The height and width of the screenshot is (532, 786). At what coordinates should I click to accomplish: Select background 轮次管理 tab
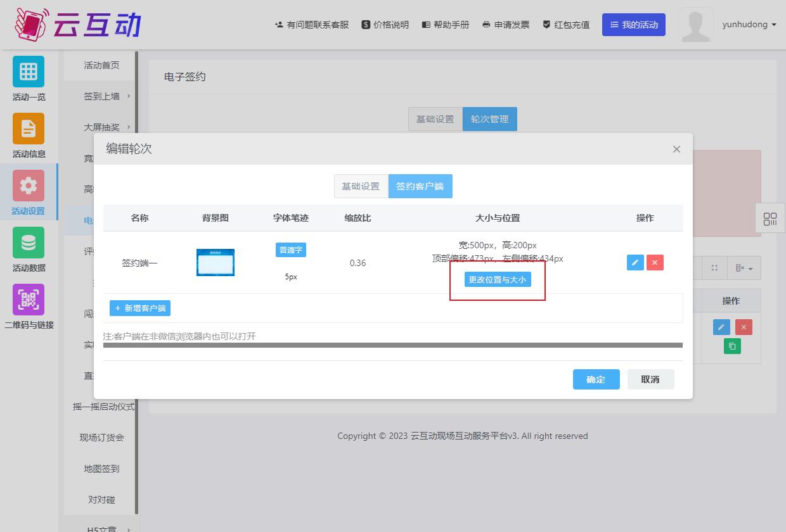coord(489,119)
